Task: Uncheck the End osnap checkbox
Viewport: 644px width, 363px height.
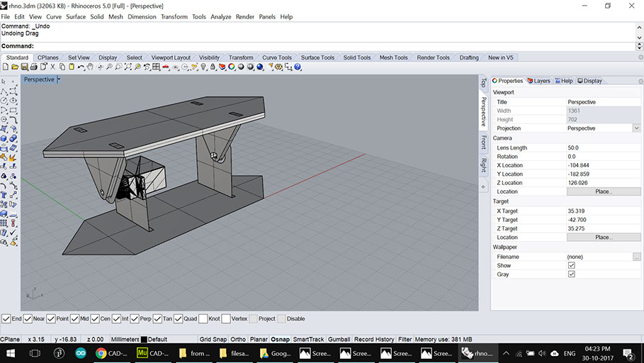Action: pyautogui.click(x=6, y=318)
